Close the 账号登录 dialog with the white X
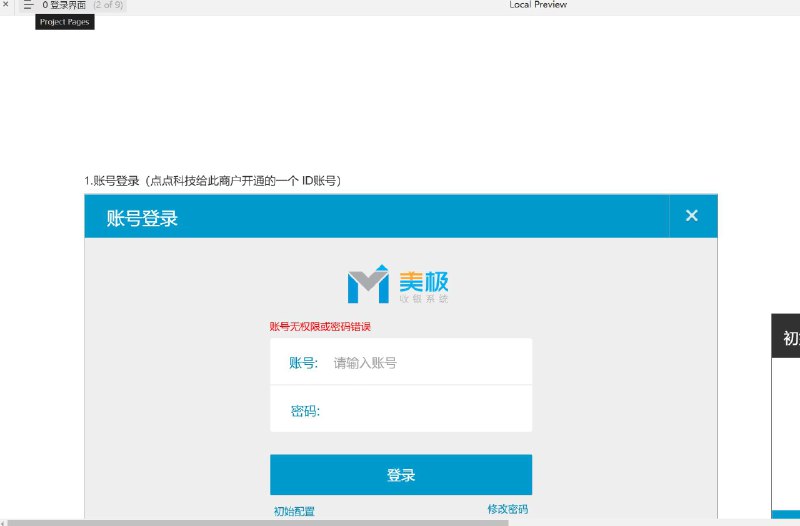This screenshot has height=526, width=800. pyautogui.click(x=691, y=216)
